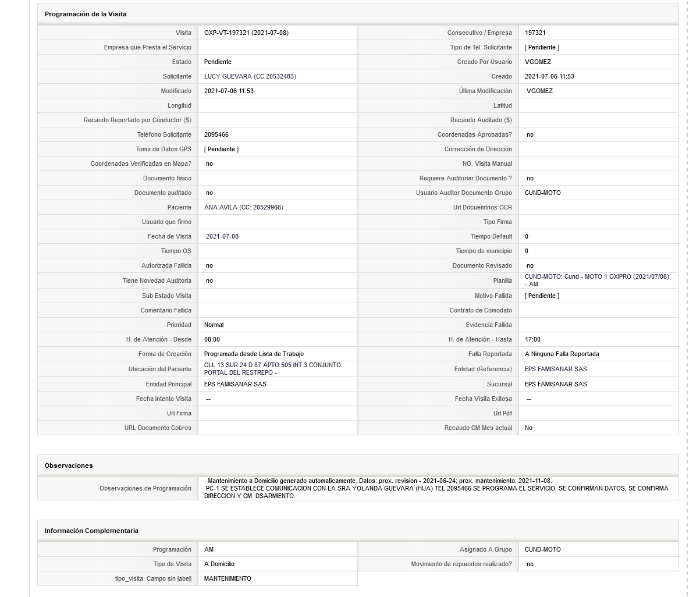Click the tipo_visita value MANTENIMIENTO
Viewport: 700px width, 597px height.
[228, 579]
